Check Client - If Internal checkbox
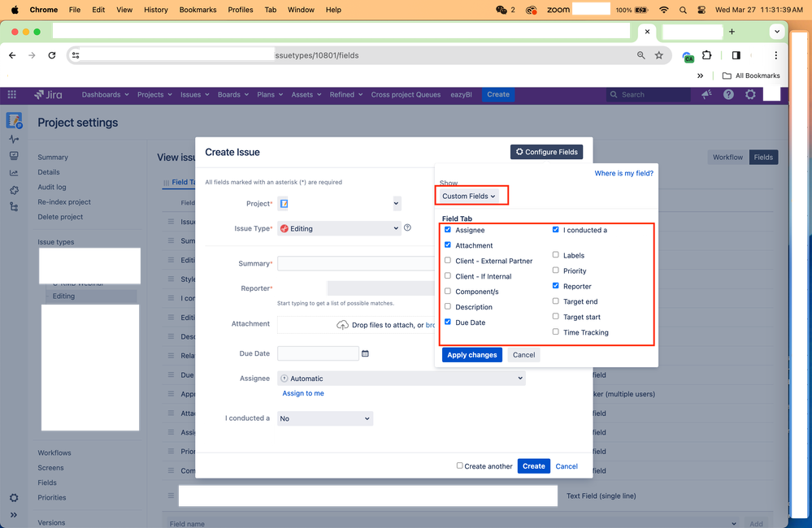The height and width of the screenshot is (528, 812). pos(448,276)
